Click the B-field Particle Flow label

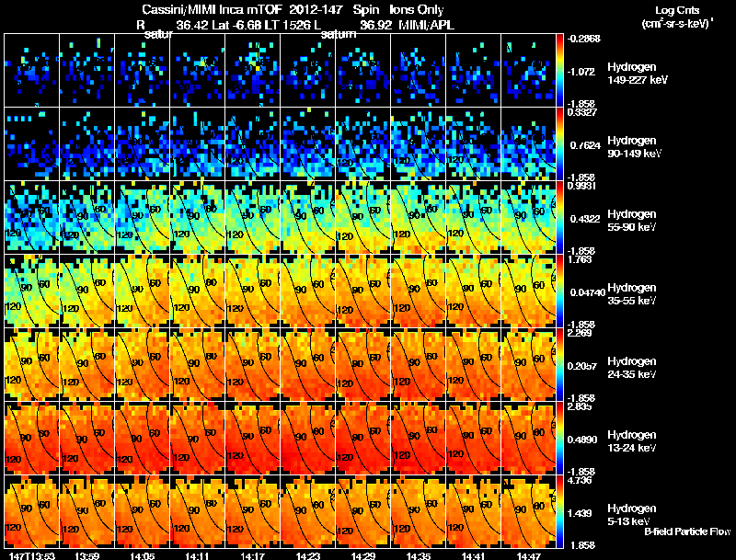687,531
